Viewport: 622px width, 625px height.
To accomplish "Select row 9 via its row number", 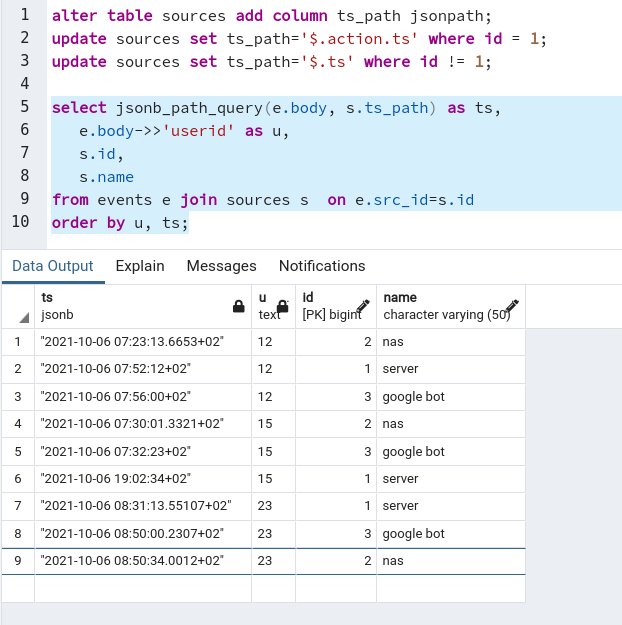I will [x=17, y=561].
